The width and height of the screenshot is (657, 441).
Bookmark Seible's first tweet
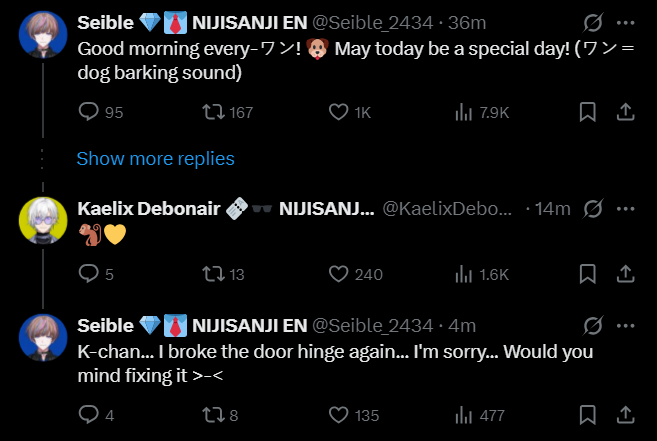point(588,112)
